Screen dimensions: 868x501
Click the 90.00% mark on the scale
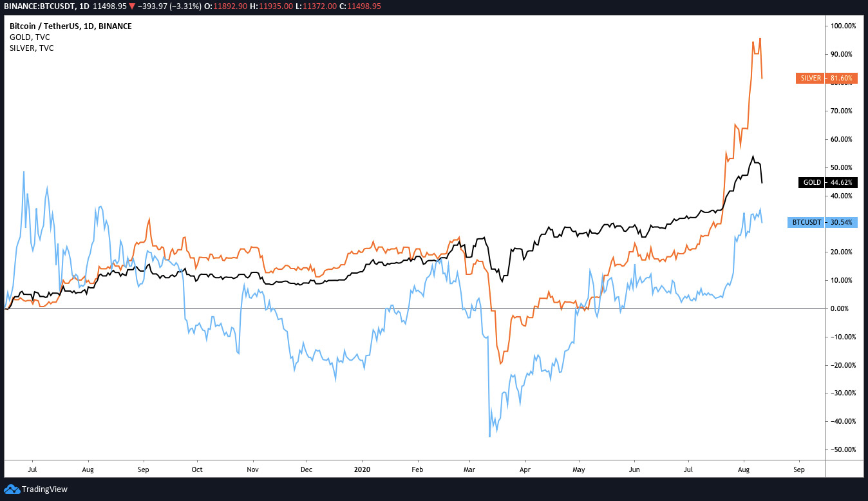click(x=843, y=54)
